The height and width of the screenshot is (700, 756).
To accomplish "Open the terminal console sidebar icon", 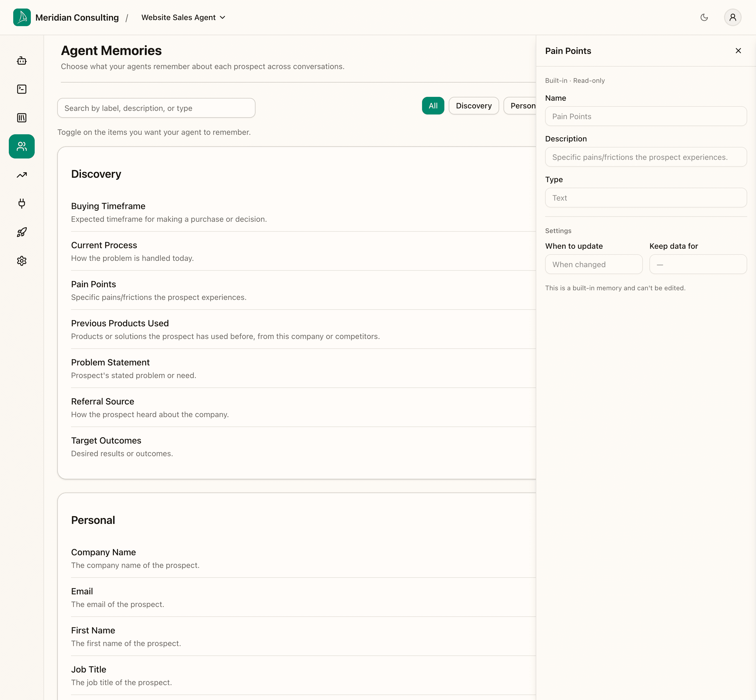I will (21, 89).
